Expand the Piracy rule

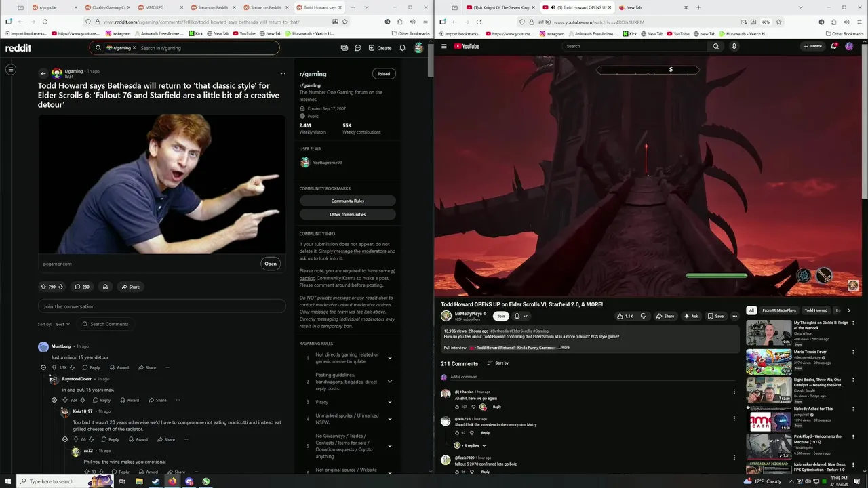click(389, 402)
